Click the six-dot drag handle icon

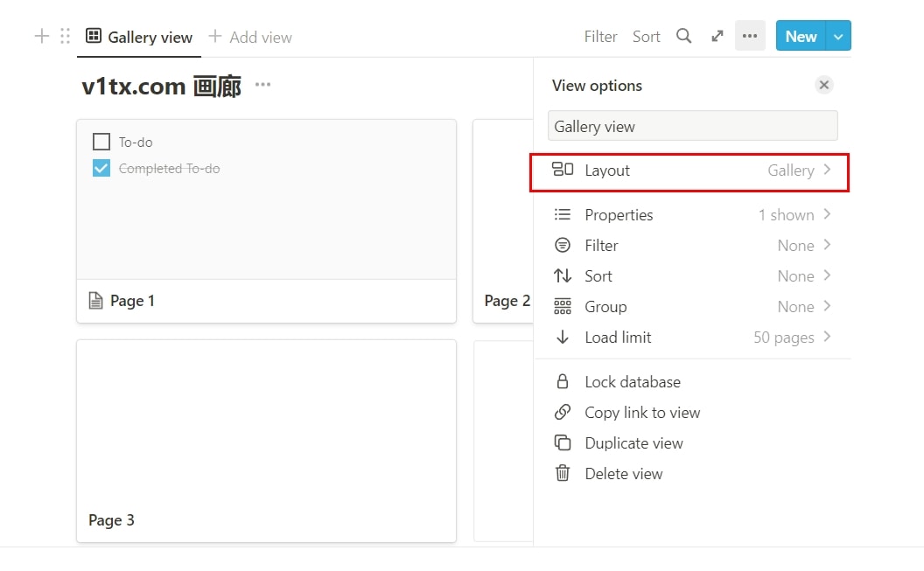pyautogui.click(x=65, y=36)
